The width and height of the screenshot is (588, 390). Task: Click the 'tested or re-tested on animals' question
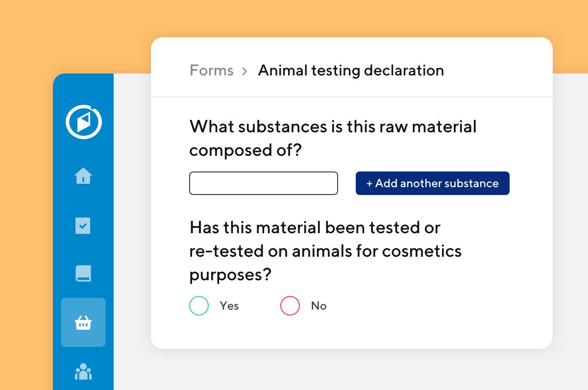pyautogui.click(x=325, y=251)
